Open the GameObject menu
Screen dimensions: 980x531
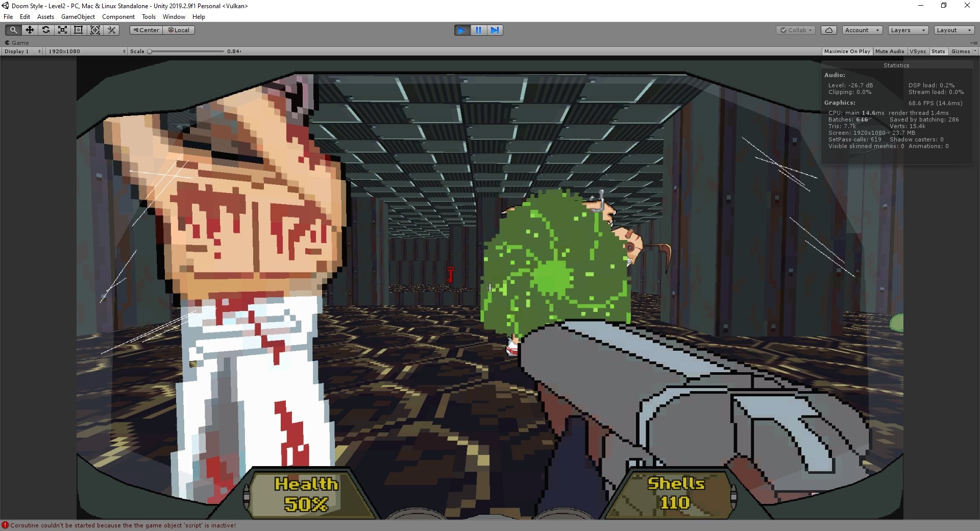coord(78,17)
